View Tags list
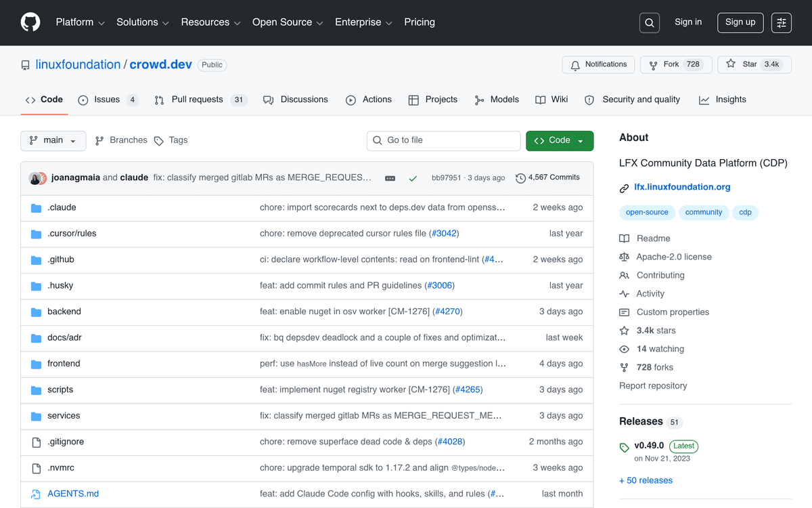This screenshot has height=508, width=812. click(171, 140)
